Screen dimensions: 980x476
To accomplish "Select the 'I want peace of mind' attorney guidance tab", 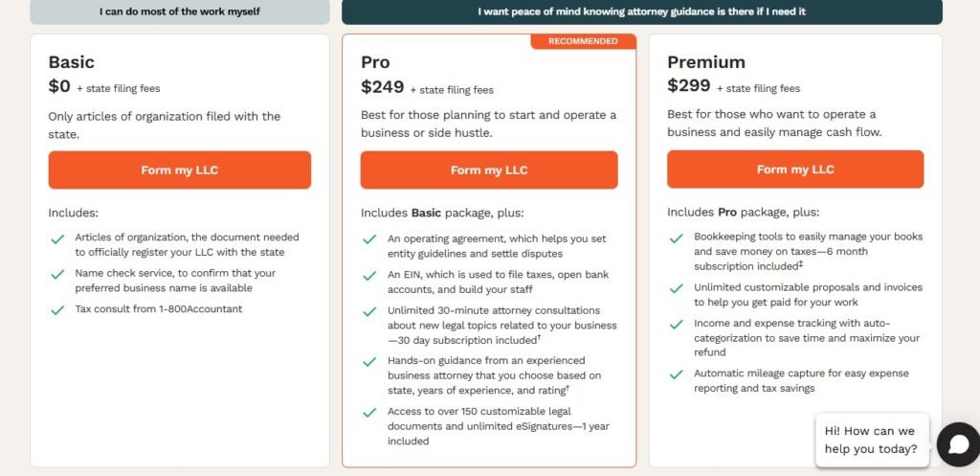I will point(642,11).
